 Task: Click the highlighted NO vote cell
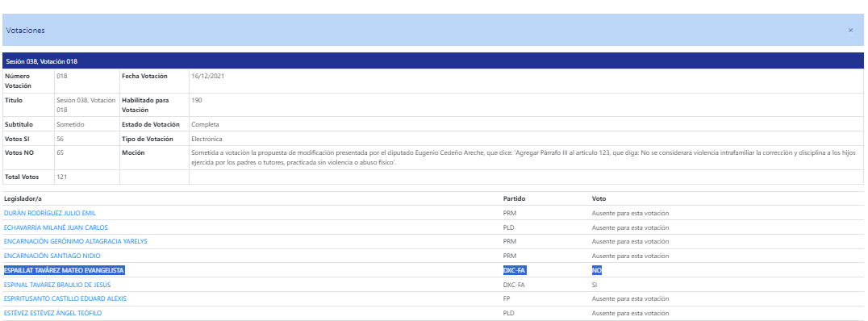[x=596, y=270]
